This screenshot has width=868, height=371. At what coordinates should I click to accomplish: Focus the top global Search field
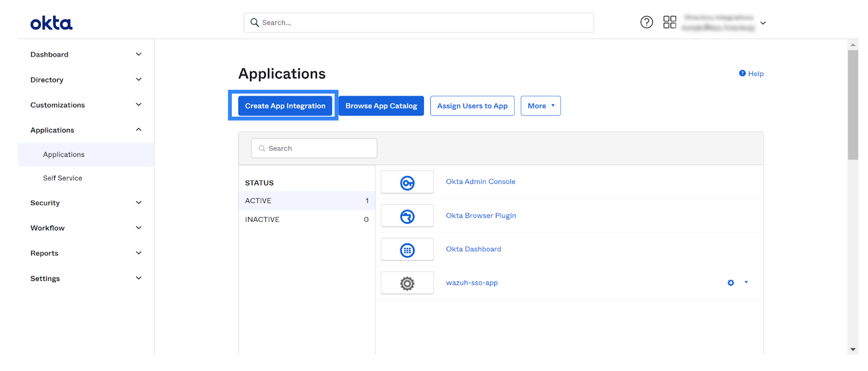click(x=419, y=22)
